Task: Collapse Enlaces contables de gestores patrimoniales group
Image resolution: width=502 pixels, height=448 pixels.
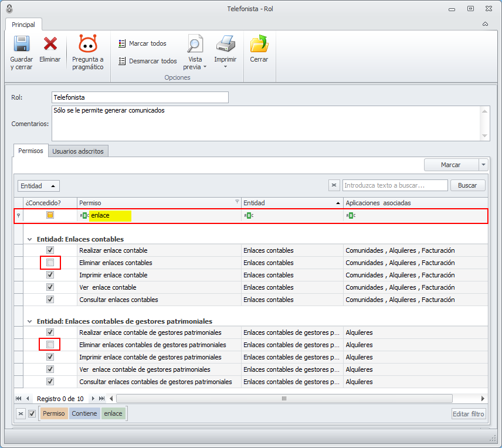Action: click(30, 321)
